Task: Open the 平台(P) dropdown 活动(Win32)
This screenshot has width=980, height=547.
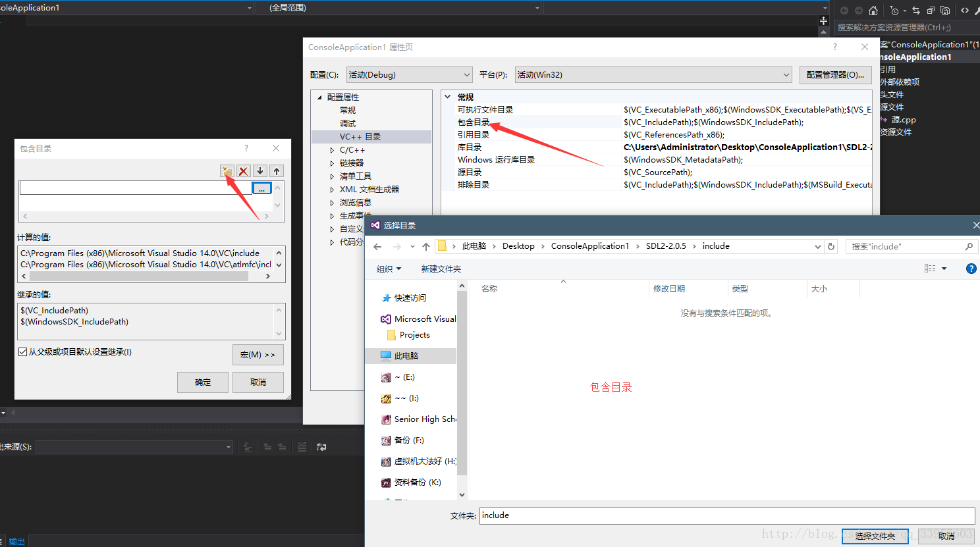Action: (653, 75)
